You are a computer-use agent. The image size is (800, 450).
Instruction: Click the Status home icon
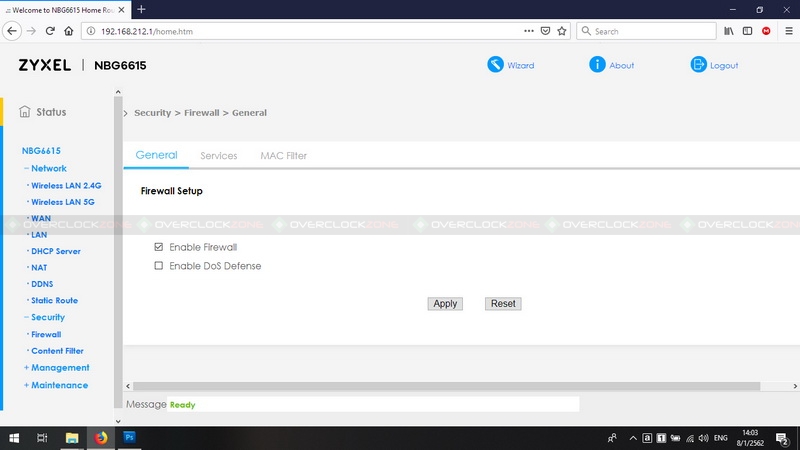(24, 111)
